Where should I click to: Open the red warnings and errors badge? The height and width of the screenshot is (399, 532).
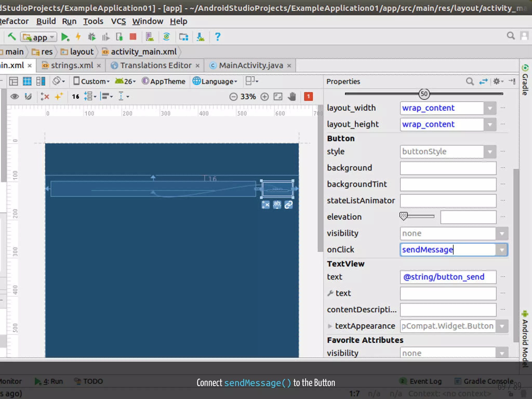coord(308,97)
